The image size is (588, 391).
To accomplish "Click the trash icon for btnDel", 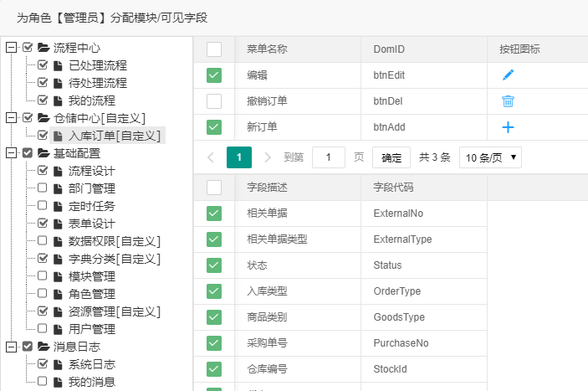I will coord(508,101).
